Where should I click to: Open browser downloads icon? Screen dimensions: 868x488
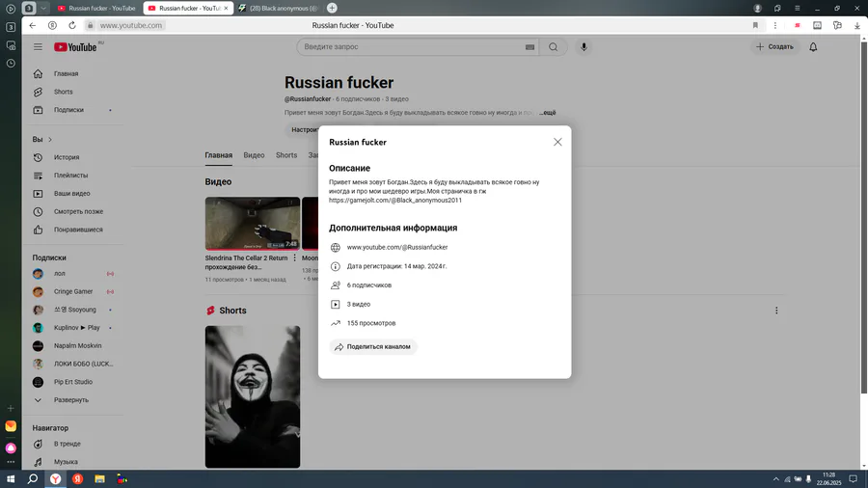point(857,25)
